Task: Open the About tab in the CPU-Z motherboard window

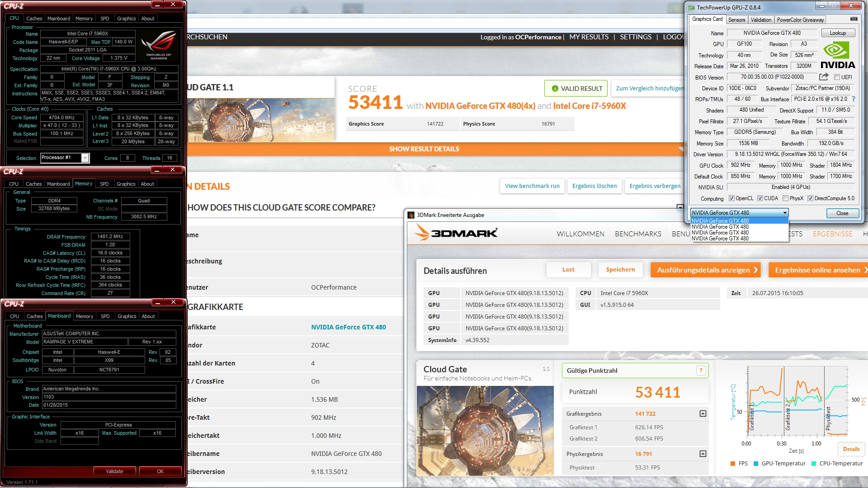Action: tap(148, 316)
